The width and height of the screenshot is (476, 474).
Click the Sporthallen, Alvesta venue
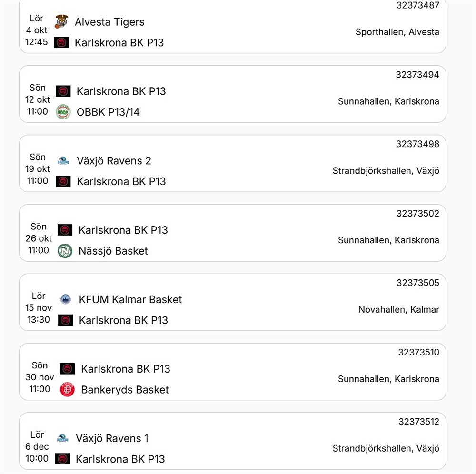pyautogui.click(x=397, y=32)
